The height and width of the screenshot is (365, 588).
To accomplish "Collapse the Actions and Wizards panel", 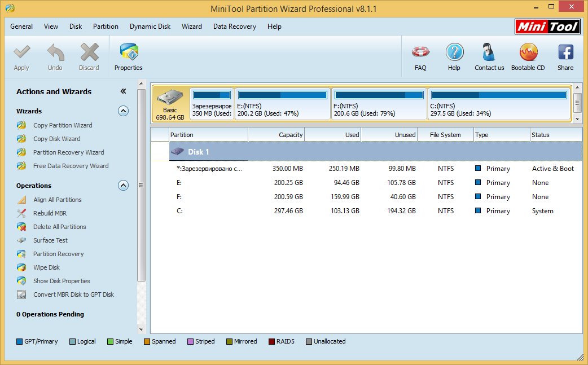I will pyautogui.click(x=123, y=91).
